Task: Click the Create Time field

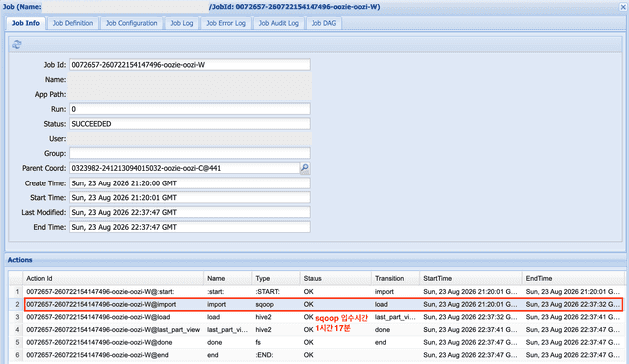Action: point(190,183)
